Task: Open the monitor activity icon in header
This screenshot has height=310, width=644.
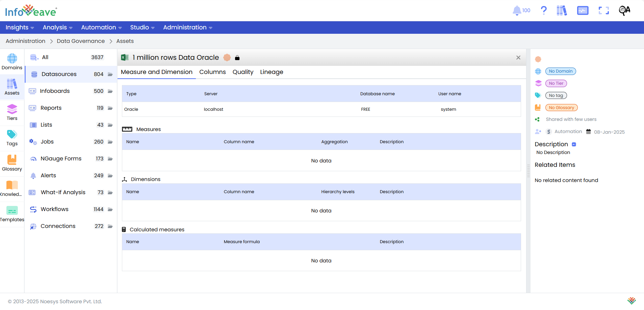Action: [583, 10]
